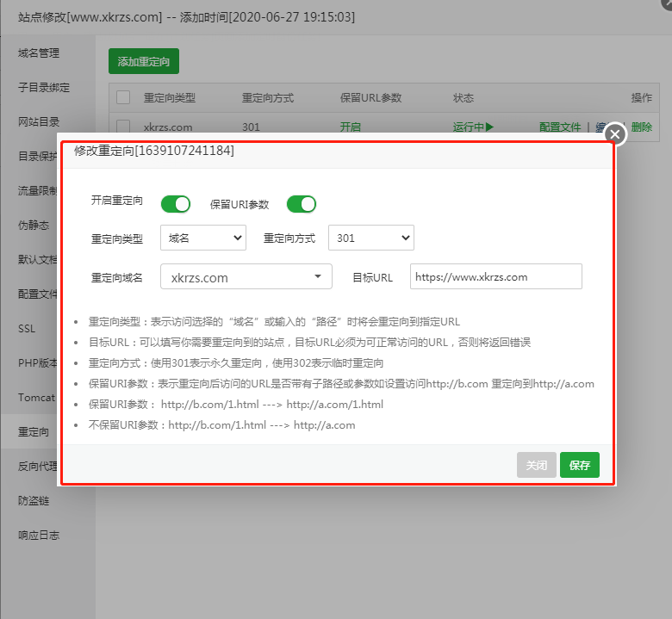
Task: Open PHP版本 in the sidebar
Action: pyautogui.click(x=38, y=362)
